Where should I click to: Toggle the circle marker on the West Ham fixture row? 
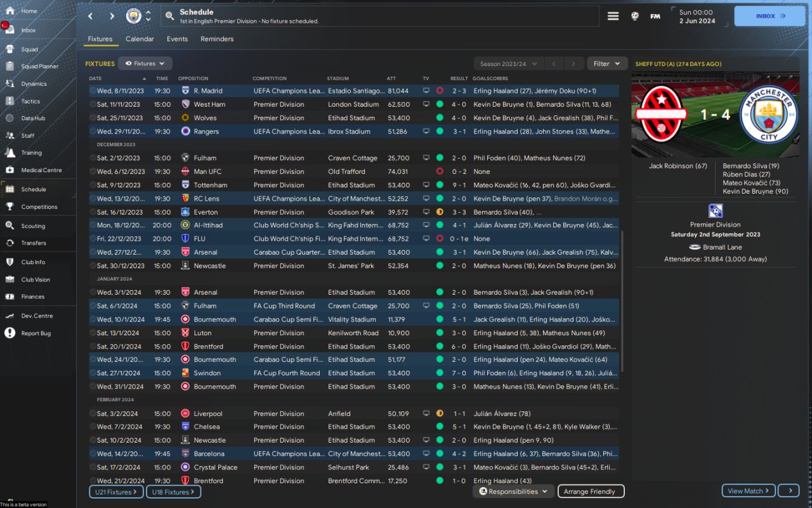(93, 104)
